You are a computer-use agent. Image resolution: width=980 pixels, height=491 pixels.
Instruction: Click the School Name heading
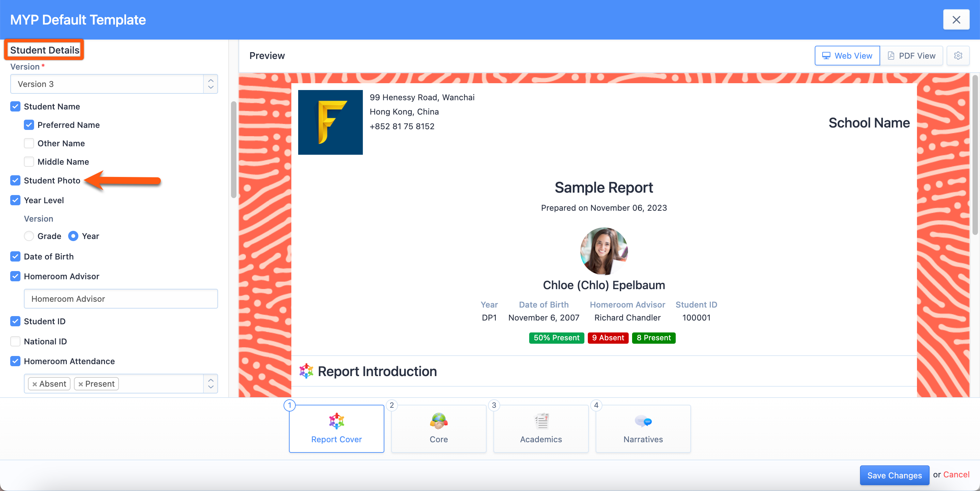(x=869, y=122)
